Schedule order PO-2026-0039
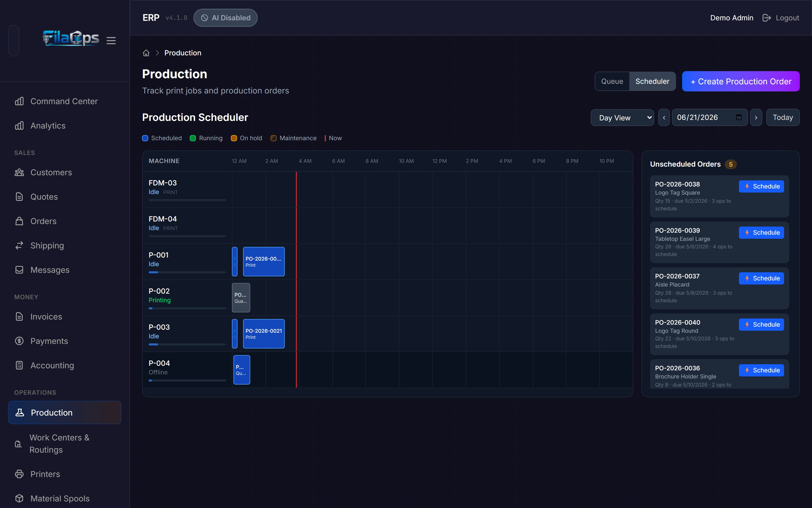This screenshot has height=508, width=812. [x=761, y=232]
